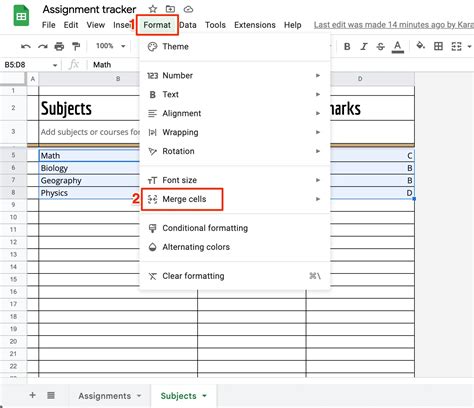Screen dimensions: 474x408
Task: Add a new sheet with plus button
Action: [32, 395]
